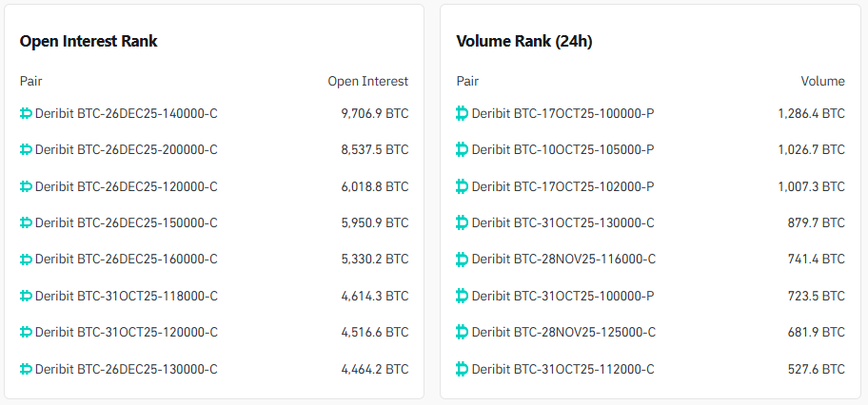This screenshot has height=405, width=868.
Task: Open the Deribit BTC-31OCT25-100000-P pair
Action: pos(562,297)
